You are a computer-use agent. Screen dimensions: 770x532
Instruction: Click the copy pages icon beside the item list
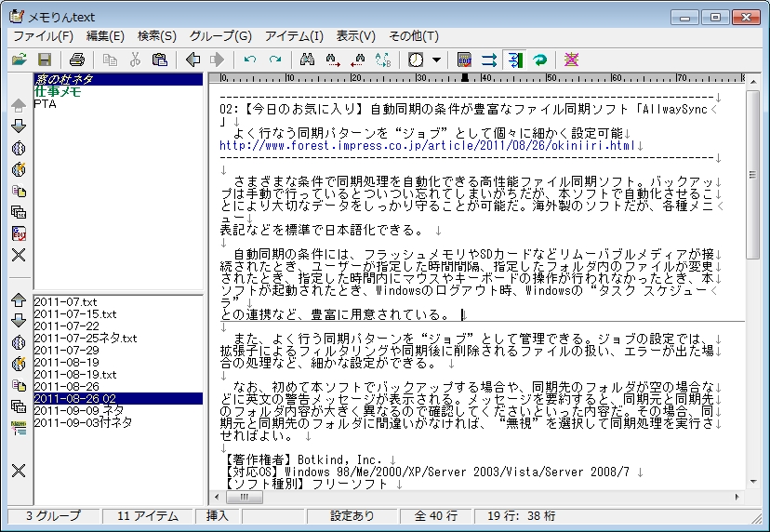point(19,385)
